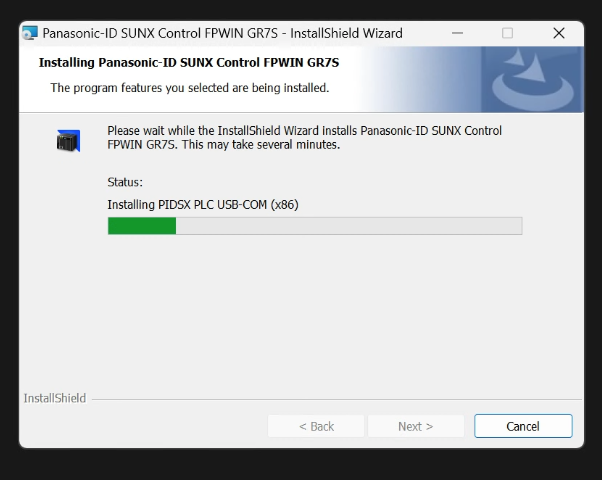Click the InstallShield brand label at the bottom

point(55,398)
